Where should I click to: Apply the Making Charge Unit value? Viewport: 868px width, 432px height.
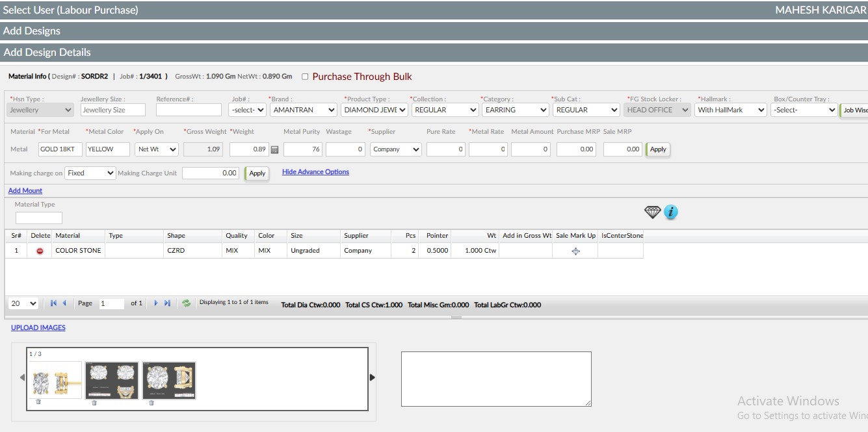(257, 173)
